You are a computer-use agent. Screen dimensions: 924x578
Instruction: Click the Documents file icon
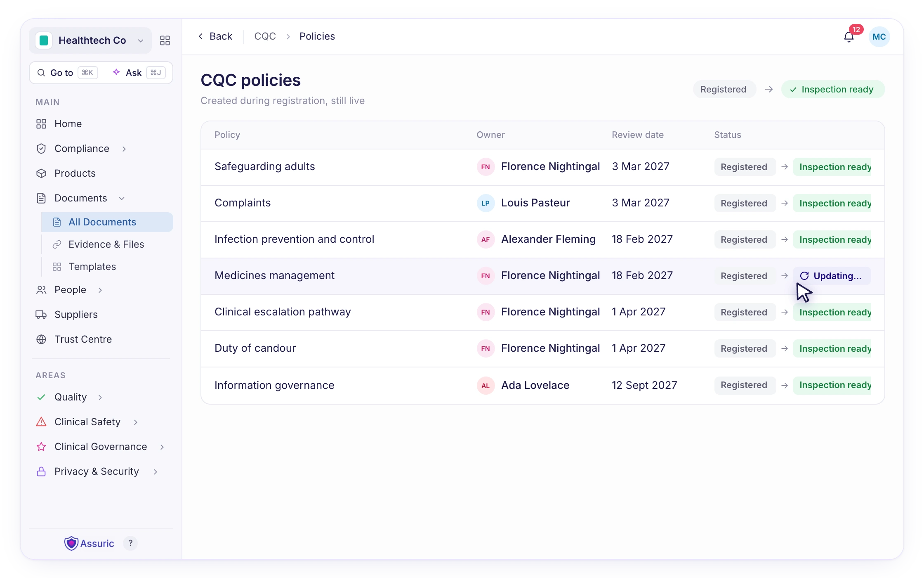coord(41,198)
